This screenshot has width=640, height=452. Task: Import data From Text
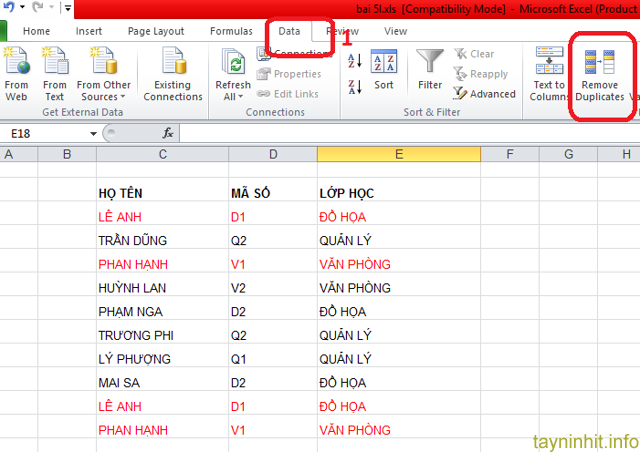[55, 74]
